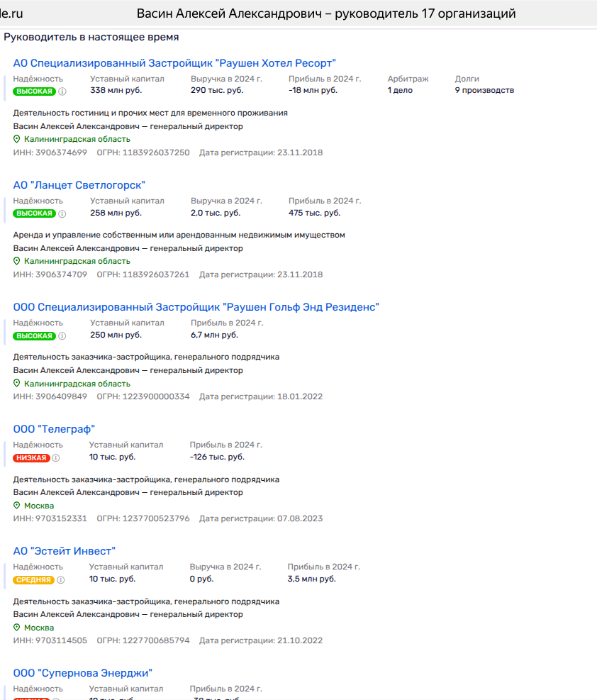Open АО Специализированный Застройщик "Раушен Хотел Ресорт"
Image resolution: width=597 pixels, height=700 pixels.
point(174,63)
